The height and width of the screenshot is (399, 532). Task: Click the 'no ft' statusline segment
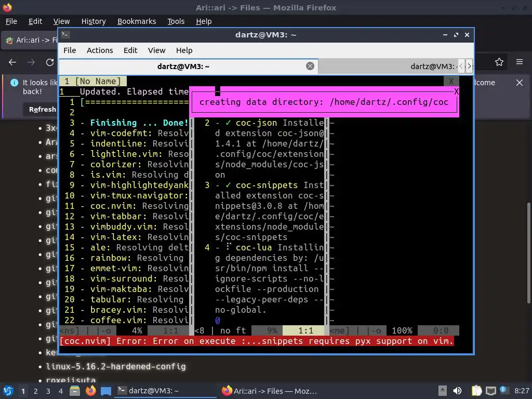[233, 330]
